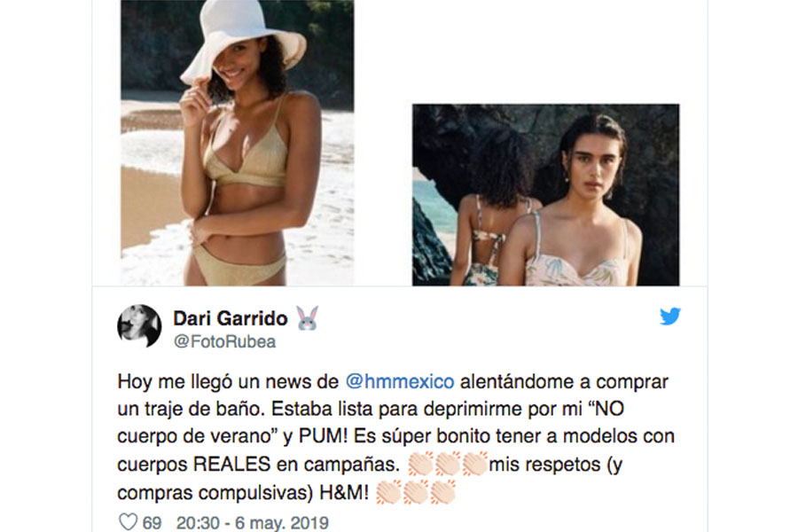Open the photo of the model in the white hat
The width and height of the screenshot is (798, 532).
[x=237, y=143]
